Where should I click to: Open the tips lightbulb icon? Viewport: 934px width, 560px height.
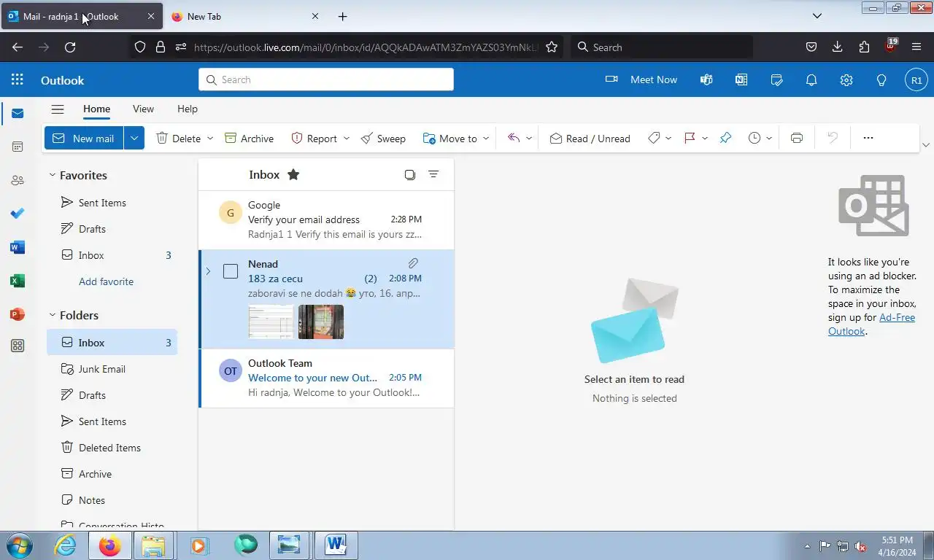click(x=881, y=79)
